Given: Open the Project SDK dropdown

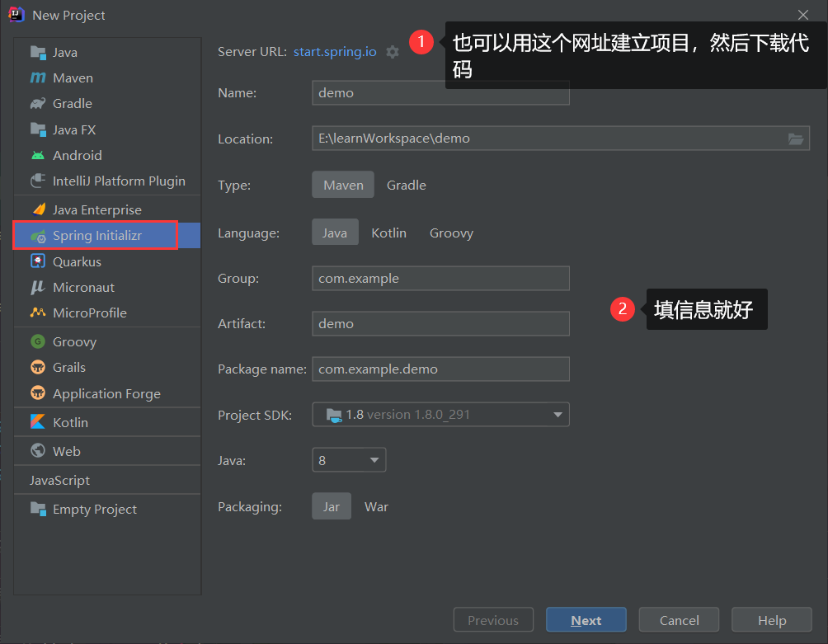Looking at the screenshot, I should tap(440, 415).
